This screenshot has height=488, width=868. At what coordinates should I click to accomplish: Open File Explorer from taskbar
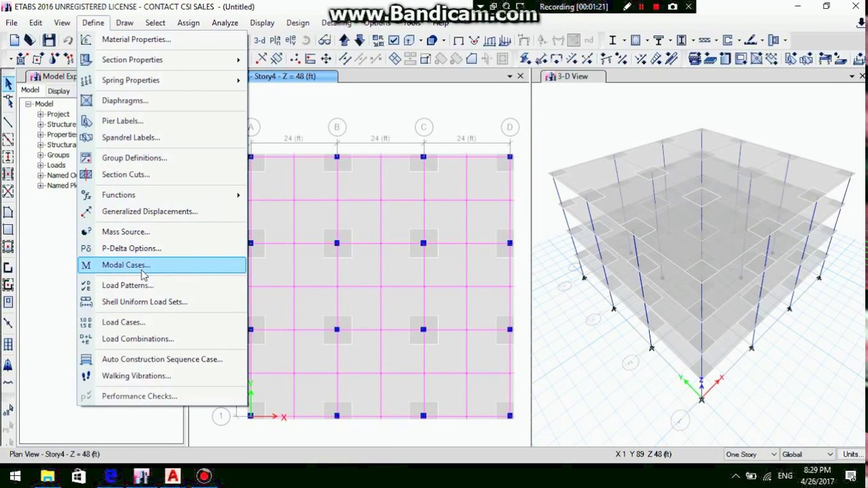tap(47, 476)
